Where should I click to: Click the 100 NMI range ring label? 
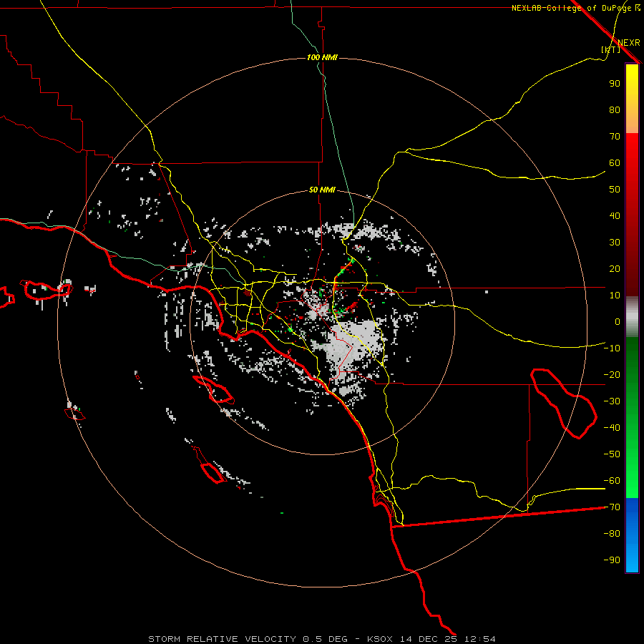tap(322, 57)
